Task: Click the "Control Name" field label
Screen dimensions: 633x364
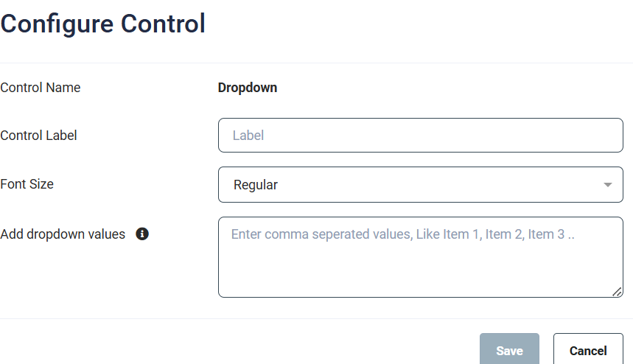Action: (x=41, y=88)
